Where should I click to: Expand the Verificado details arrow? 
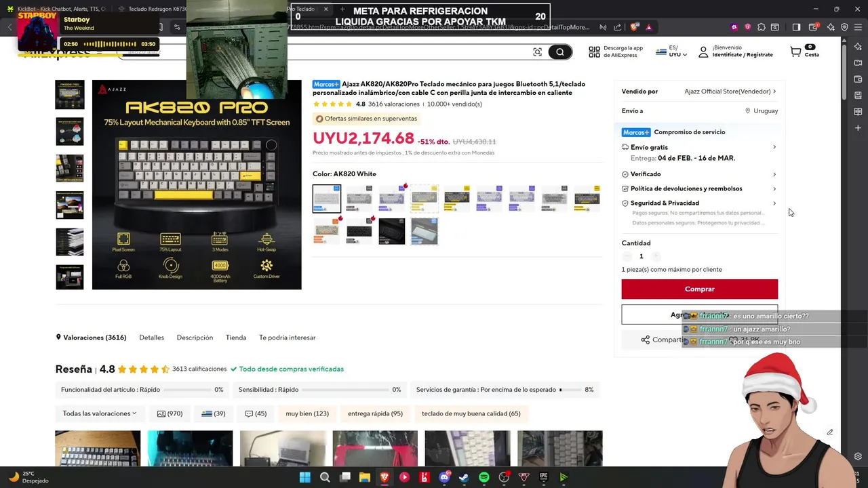(774, 174)
